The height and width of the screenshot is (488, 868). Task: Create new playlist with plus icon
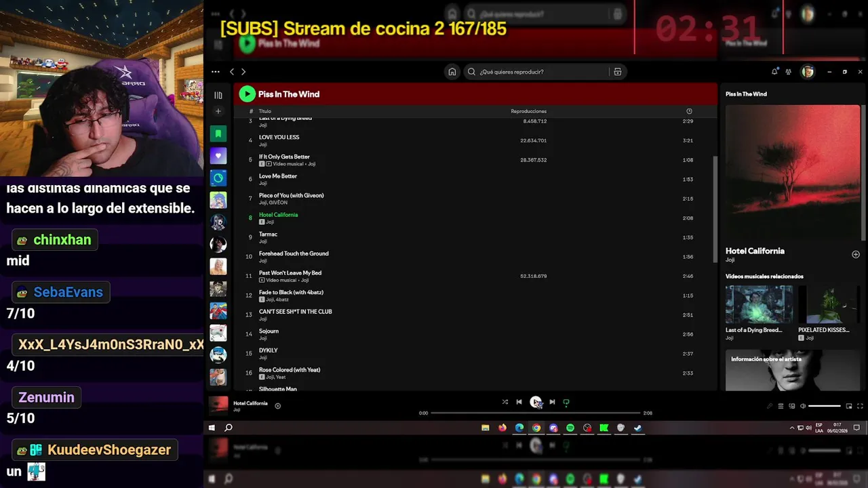[x=218, y=111]
